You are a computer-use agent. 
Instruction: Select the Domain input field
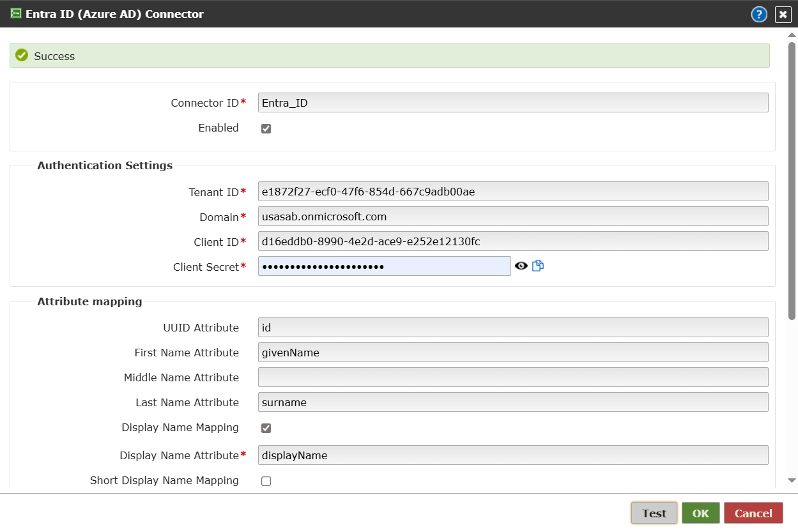pos(512,217)
